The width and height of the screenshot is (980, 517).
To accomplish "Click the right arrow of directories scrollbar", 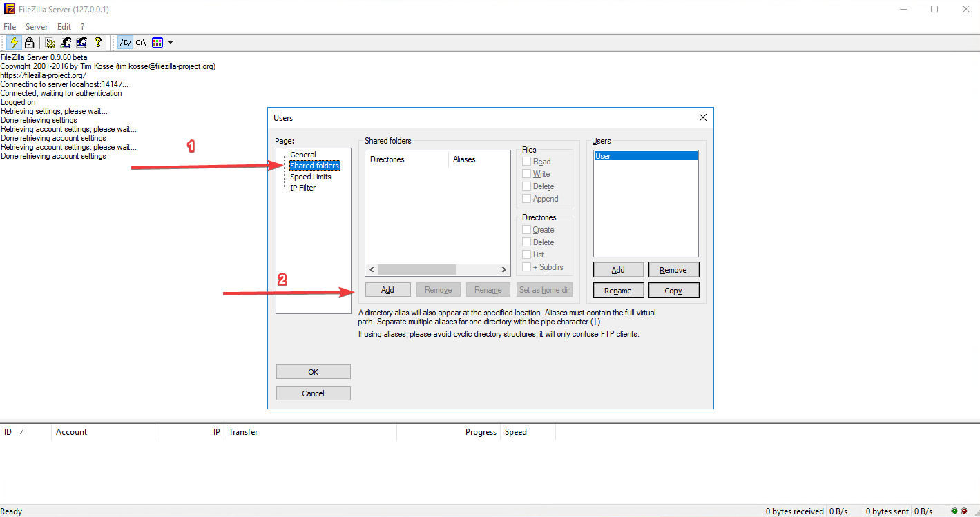I will click(505, 269).
